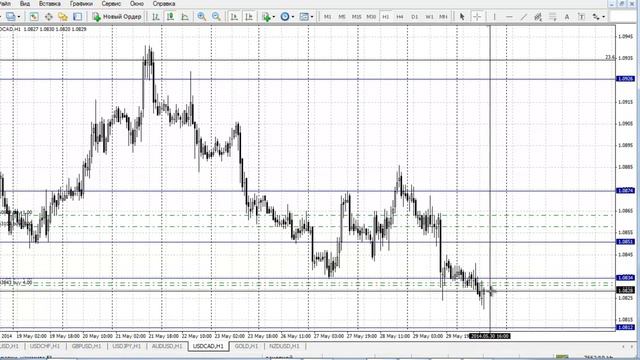Select the H4 timeframe
The height and width of the screenshot is (360, 640).
400,17
